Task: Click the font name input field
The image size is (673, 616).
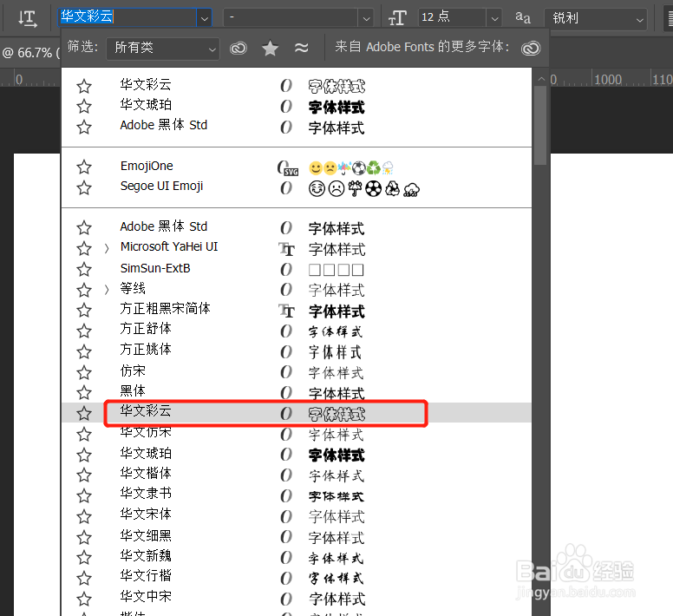Action: tap(127, 17)
